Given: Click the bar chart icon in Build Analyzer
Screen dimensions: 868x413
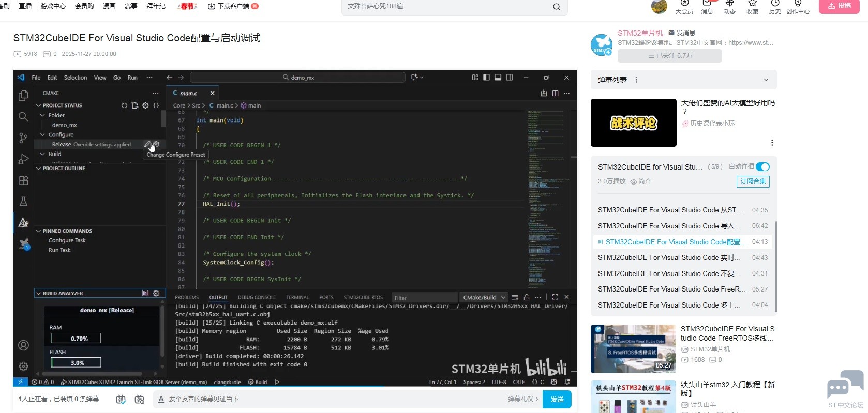Looking at the screenshot, I should click(x=145, y=293).
